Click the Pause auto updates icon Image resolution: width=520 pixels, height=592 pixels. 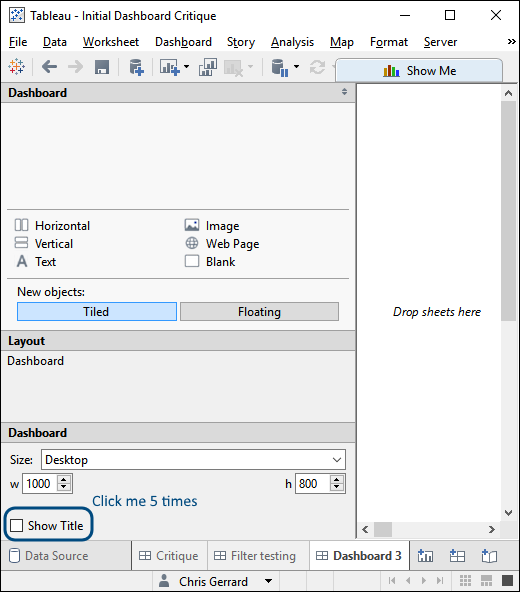point(280,68)
